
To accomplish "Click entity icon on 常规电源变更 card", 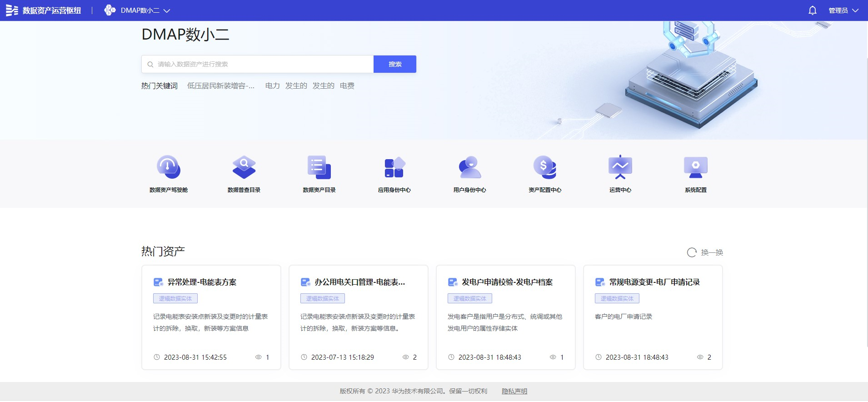I will (600, 282).
